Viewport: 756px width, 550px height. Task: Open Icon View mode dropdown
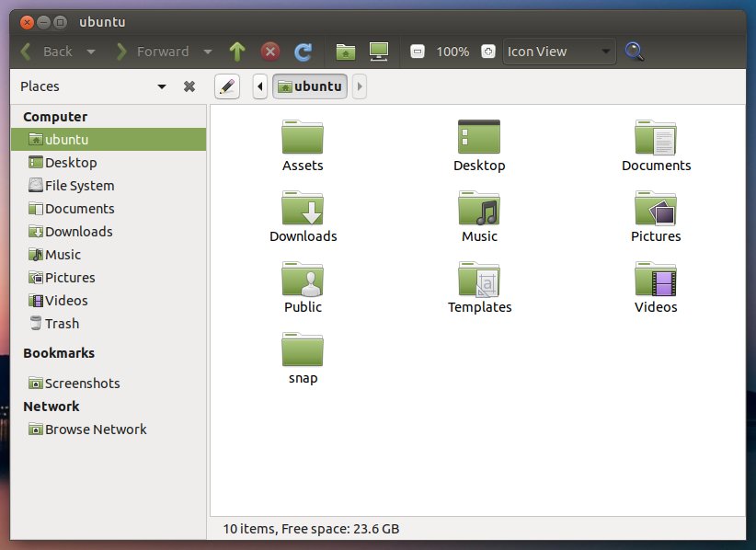559,52
